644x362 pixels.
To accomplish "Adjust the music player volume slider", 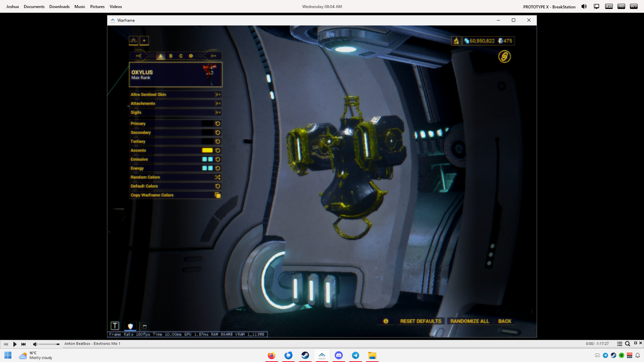I will [x=49, y=344].
